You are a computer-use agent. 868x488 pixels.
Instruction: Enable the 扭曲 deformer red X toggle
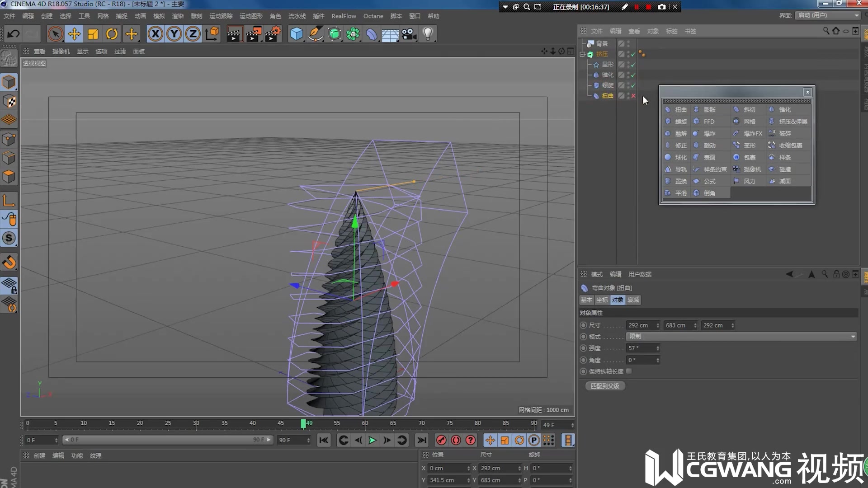(x=633, y=96)
